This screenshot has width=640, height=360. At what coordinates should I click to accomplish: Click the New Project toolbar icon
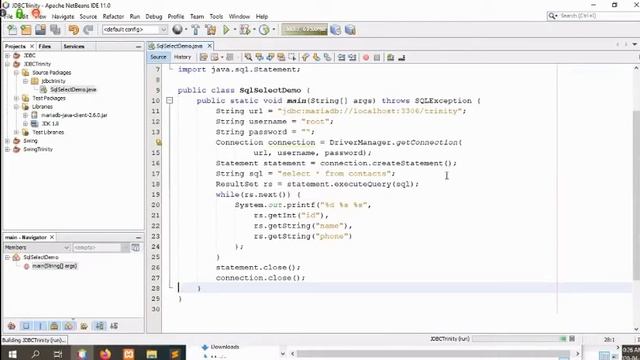click(26, 30)
